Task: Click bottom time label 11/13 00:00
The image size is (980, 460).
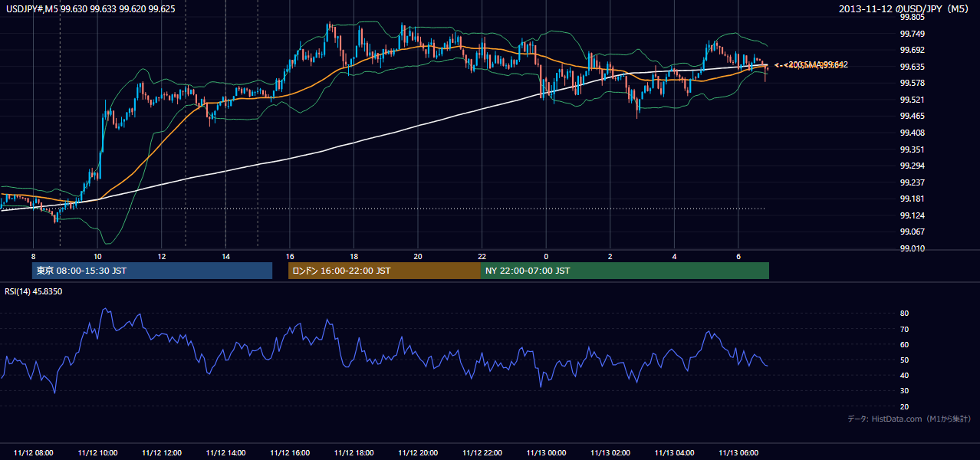Action: pyautogui.click(x=546, y=453)
